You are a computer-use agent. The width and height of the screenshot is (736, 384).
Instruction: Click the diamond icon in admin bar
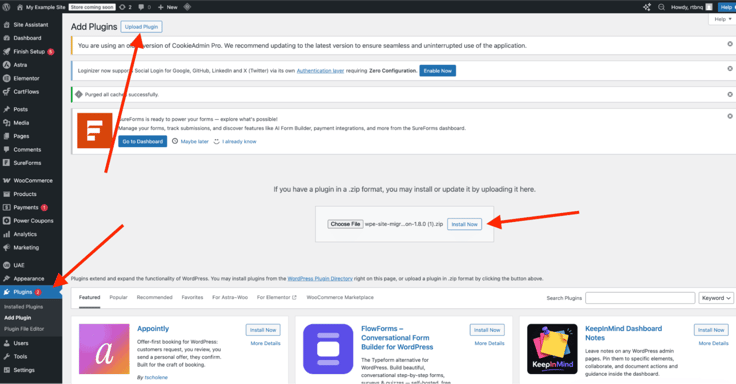(x=187, y=7)
